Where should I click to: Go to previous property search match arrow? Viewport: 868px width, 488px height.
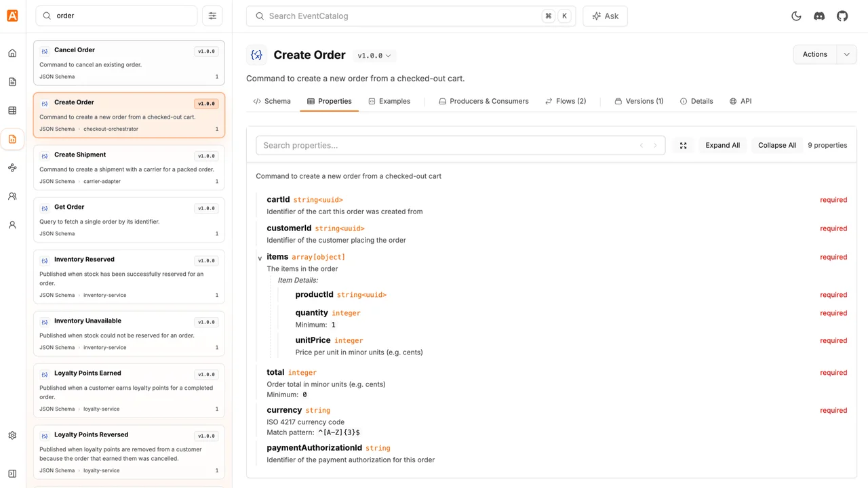click(642, 146)
